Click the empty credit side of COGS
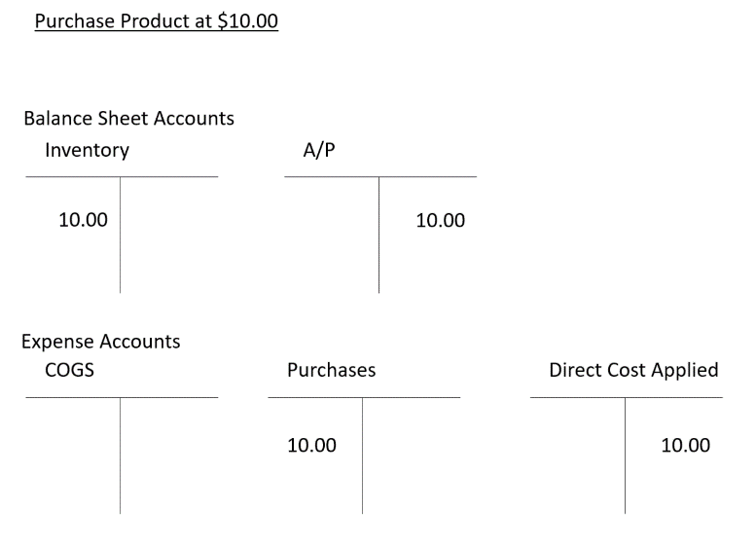The width and height of the screenshot is (756, 547). click(169, 453)
